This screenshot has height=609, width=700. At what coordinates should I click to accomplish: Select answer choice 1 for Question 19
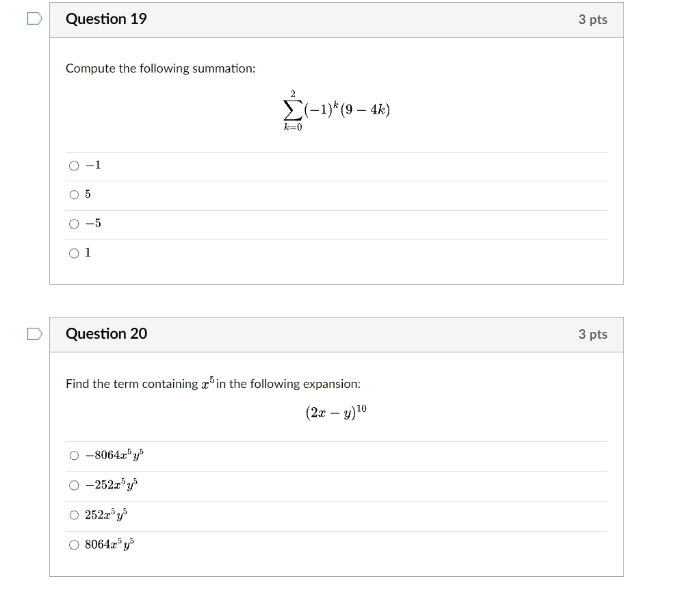[x=74, y=252]
